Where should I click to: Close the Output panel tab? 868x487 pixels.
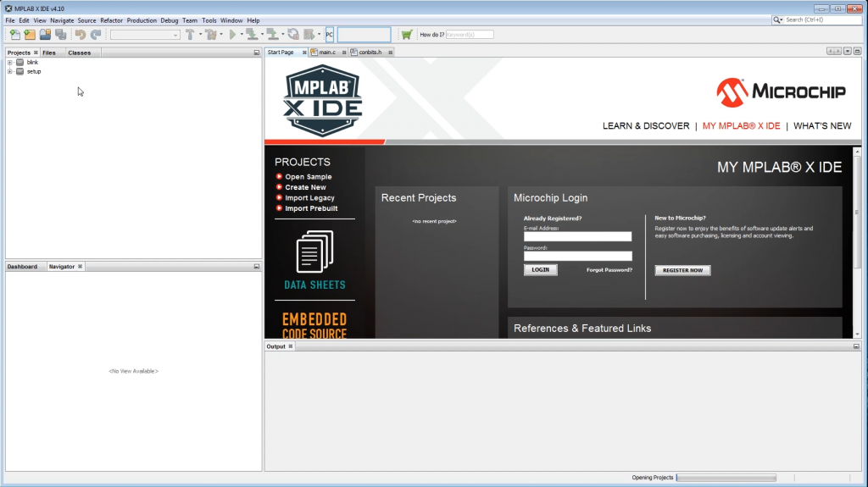point(290,346)
